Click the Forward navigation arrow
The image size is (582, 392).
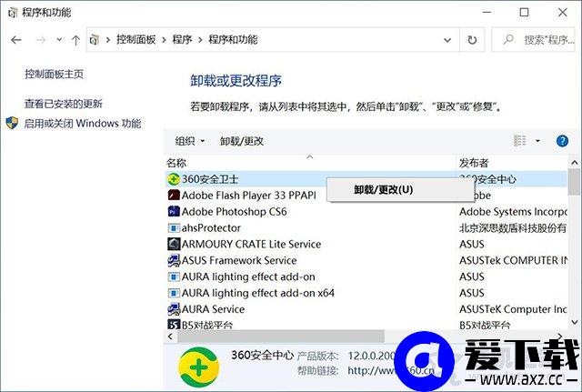point(40,40)
